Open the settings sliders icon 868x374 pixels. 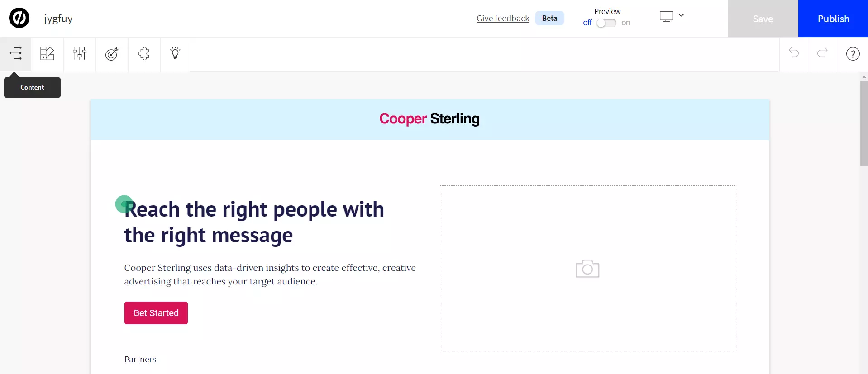point(80,54)
